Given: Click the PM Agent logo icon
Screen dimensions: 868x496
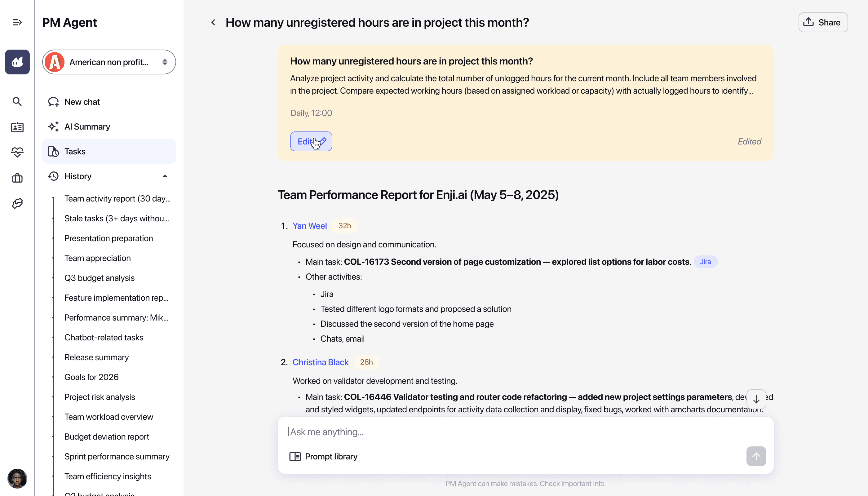Looking at the screenshot, I should pos(17,62).
